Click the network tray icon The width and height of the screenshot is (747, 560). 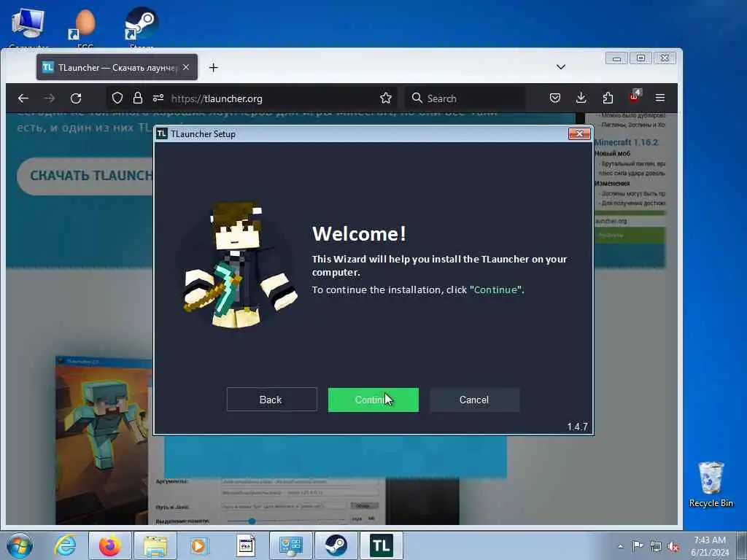pos(656,546)
